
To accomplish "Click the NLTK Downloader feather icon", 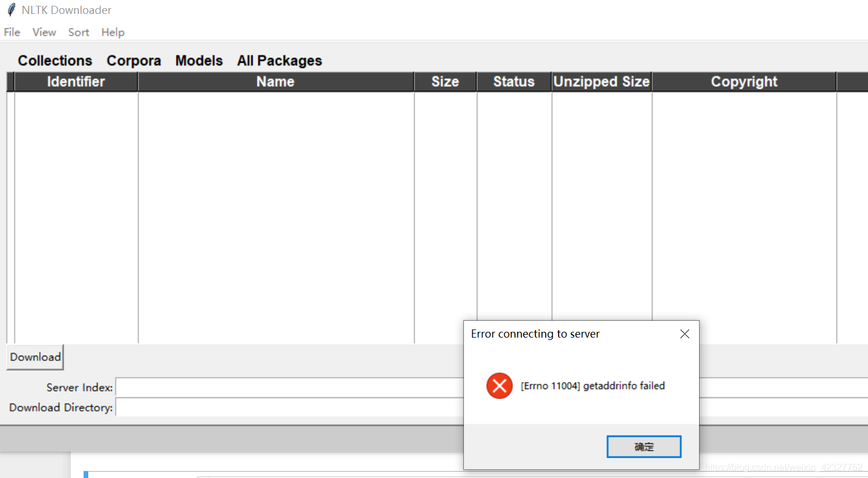I will 11,10.
